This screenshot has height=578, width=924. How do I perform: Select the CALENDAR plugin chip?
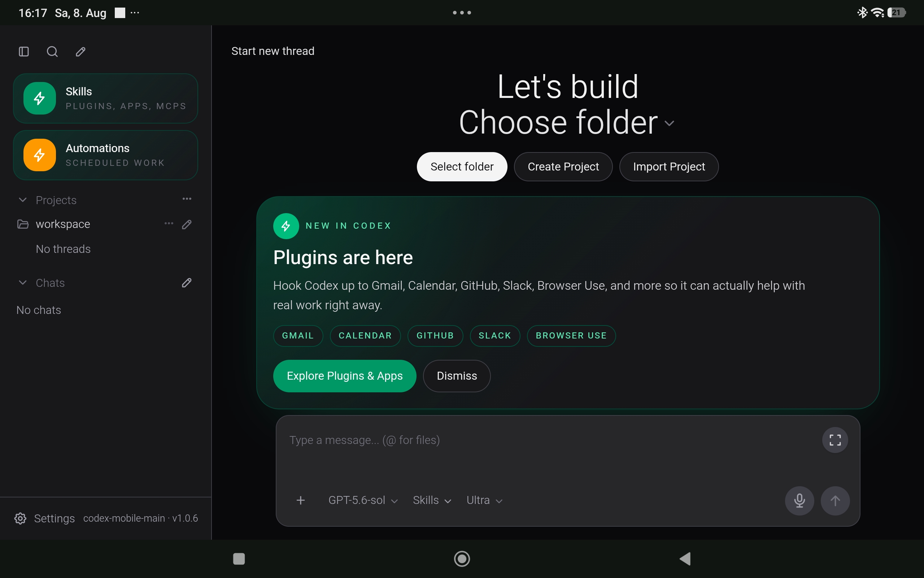365,336
